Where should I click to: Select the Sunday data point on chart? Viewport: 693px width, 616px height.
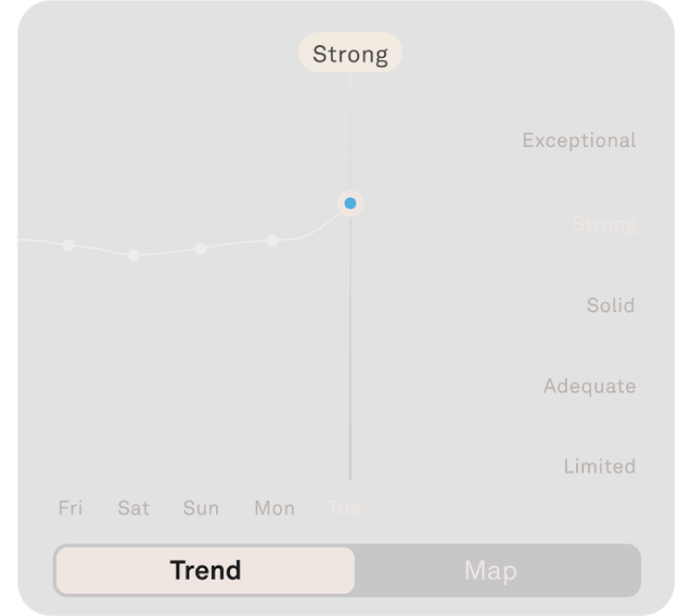(x=201, y=249)
